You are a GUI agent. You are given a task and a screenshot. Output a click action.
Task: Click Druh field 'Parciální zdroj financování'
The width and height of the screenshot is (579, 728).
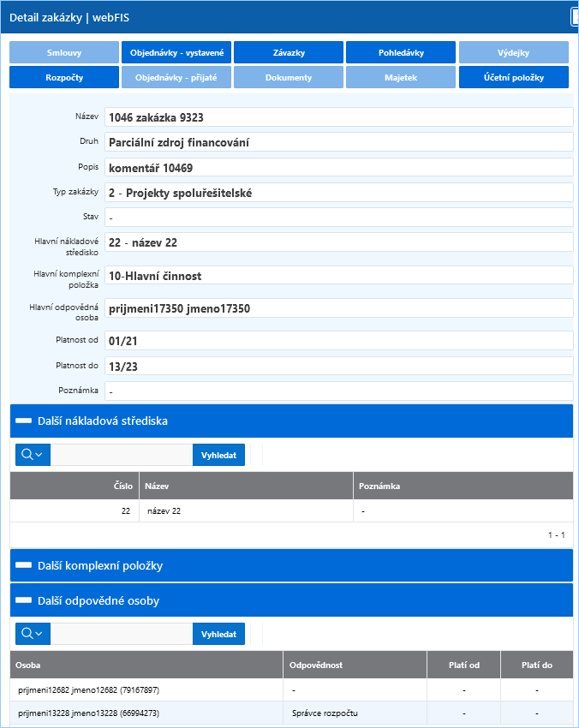pyautogui.click(x=339, y=142)
